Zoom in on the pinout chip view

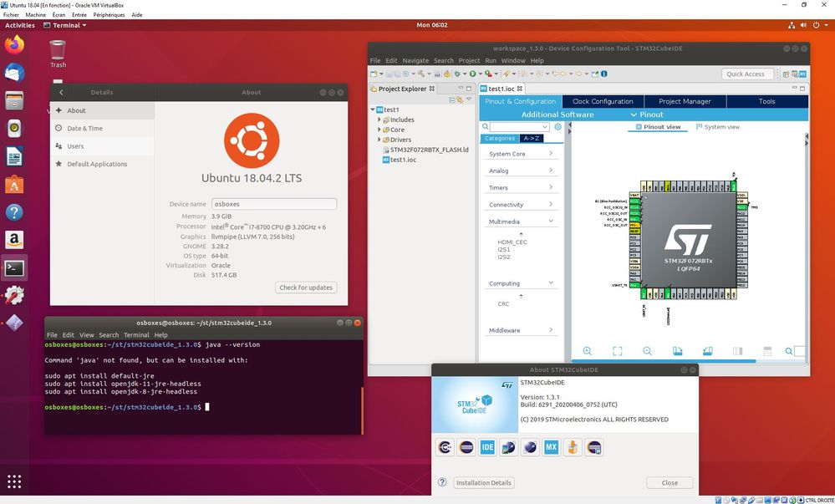pos(587,351)
